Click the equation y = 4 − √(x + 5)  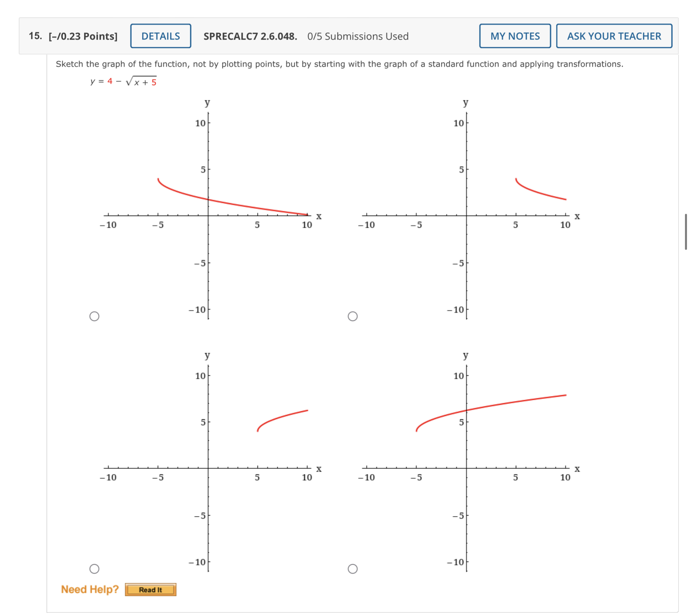pos(123,81)
